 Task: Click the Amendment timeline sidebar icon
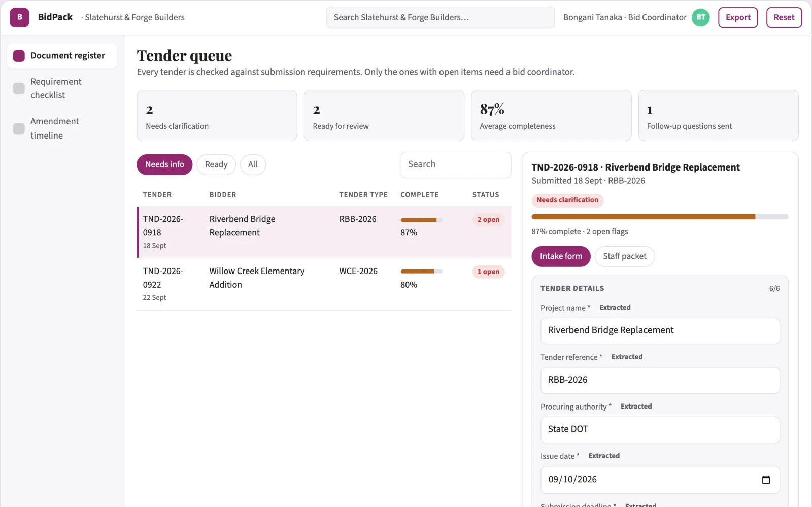[x=19, y=128]
